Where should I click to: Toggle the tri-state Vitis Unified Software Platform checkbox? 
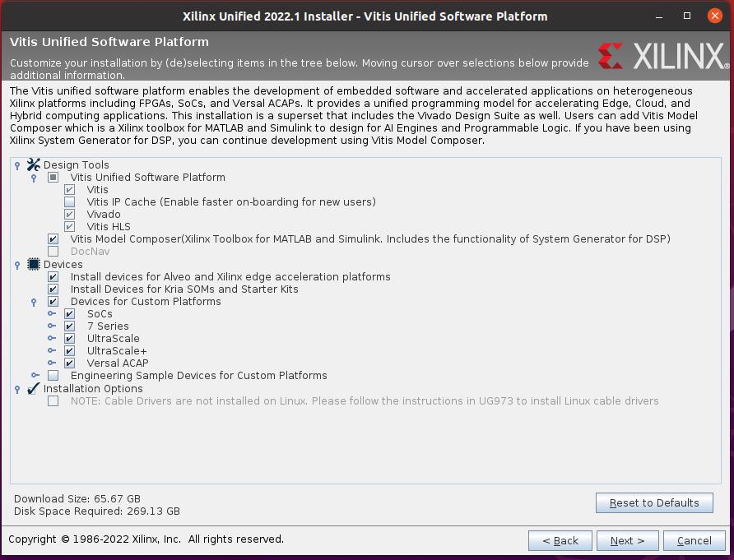pos(53,177)
